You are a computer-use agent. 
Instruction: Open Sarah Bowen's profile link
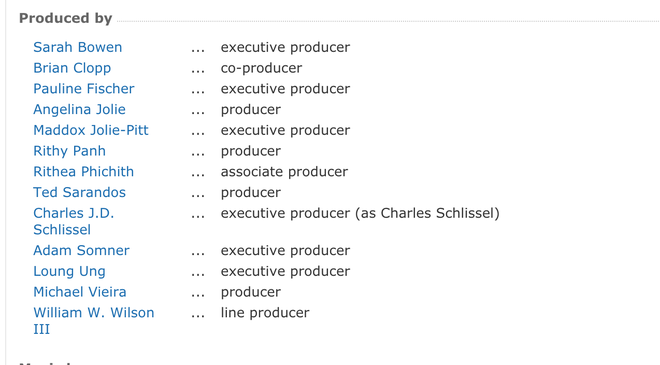[x=77, y=47]
